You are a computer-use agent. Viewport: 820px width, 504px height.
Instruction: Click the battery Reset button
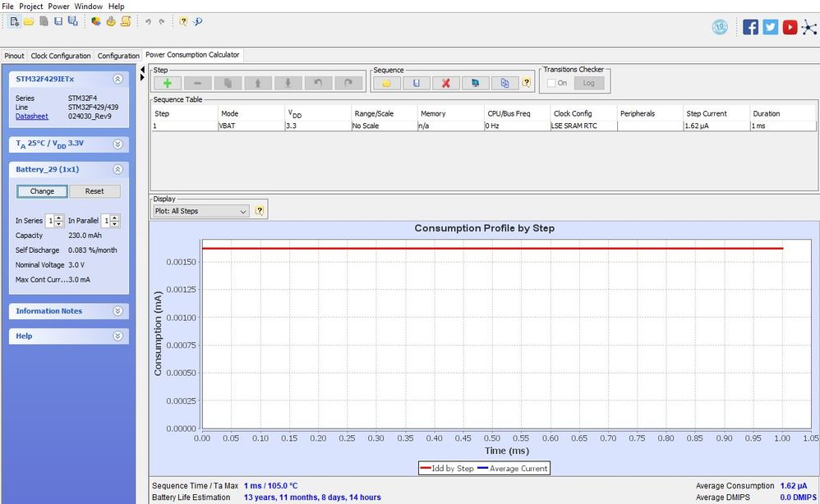point(94,191)
